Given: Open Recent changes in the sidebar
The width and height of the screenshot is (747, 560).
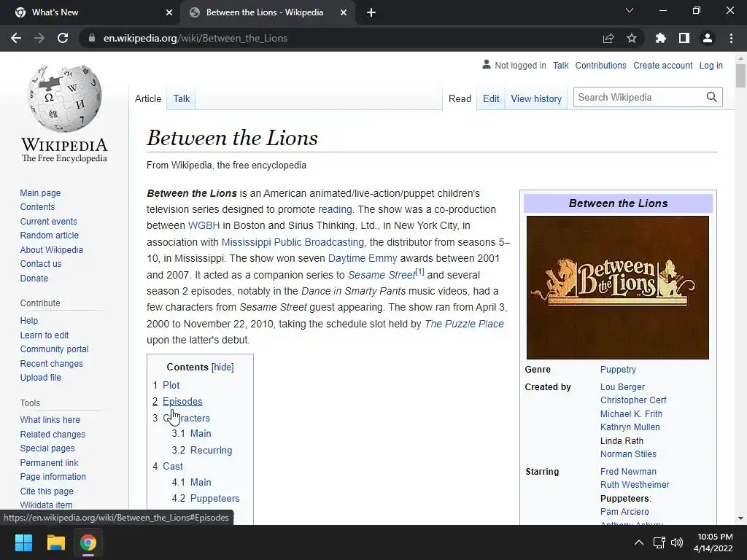Looking at the screenshot, I should (52, 363).
